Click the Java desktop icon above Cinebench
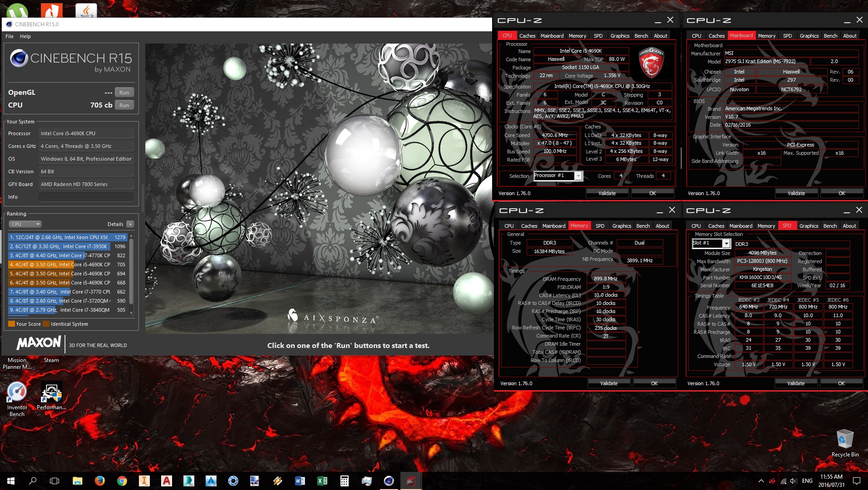 86,10
